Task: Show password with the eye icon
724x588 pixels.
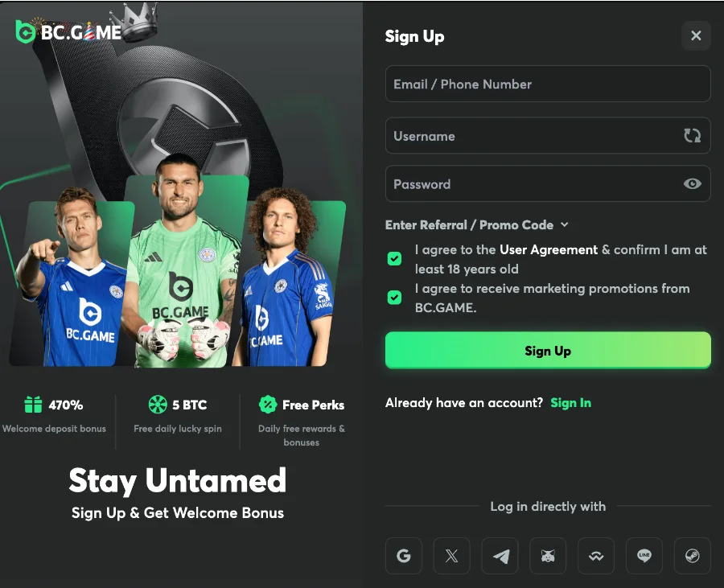Action: click(x=692, y=184)
